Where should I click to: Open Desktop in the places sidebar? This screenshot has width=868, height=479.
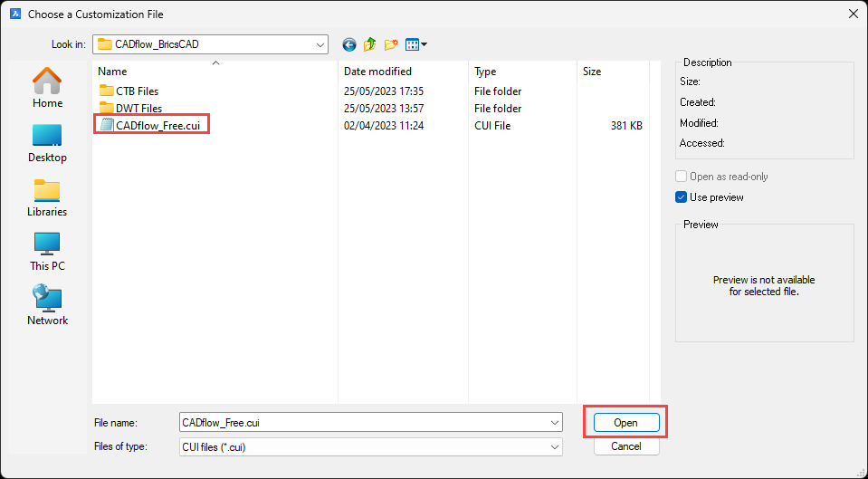click(x=47, y=143)
